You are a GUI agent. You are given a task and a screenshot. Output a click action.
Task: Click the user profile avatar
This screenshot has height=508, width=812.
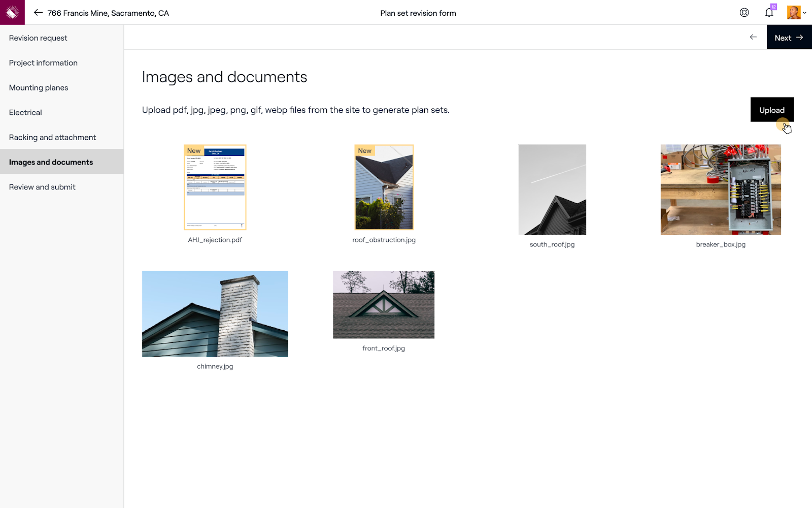[793, 13]
